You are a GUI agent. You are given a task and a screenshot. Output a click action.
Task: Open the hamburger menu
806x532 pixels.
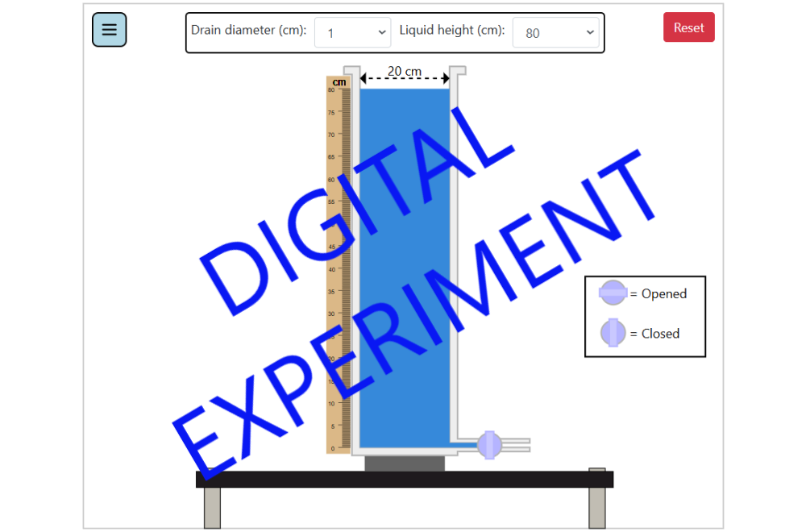110,30
